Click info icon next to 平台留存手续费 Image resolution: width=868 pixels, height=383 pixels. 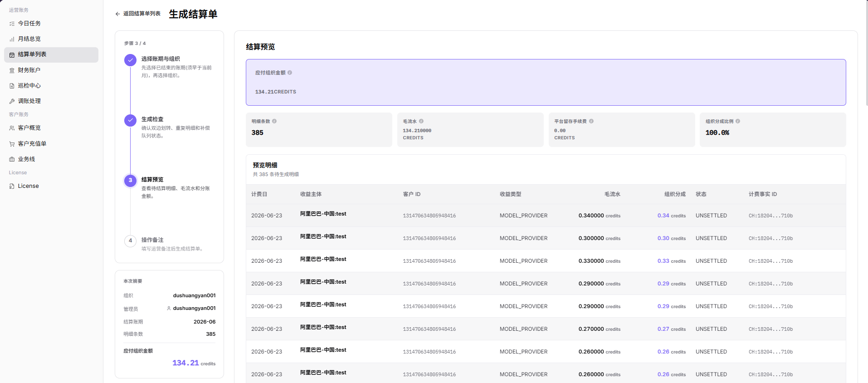591,121
